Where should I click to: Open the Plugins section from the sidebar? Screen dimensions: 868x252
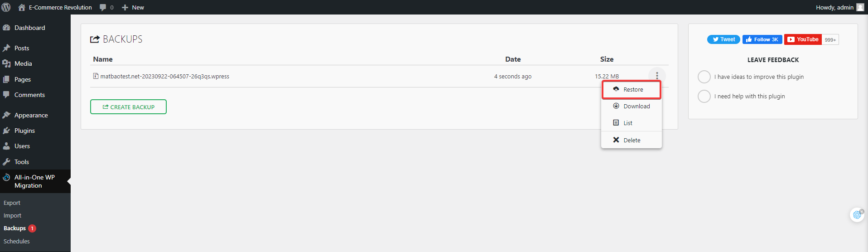click(24, 131)
